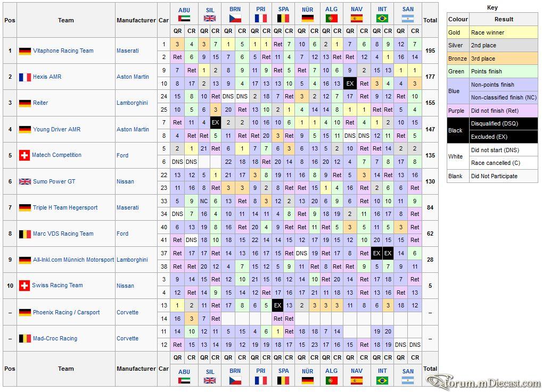
Task: Open the Swiss Racing Team link
Action: [58, 285]
